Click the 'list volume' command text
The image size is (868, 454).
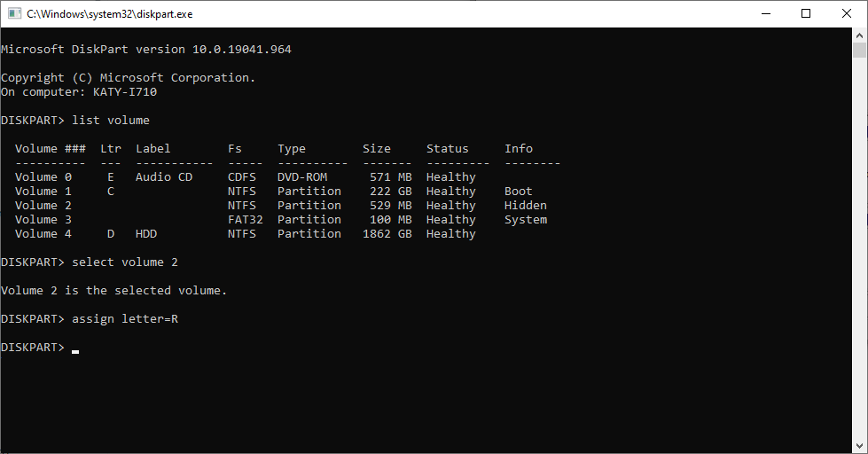click(x=111, y=121)
